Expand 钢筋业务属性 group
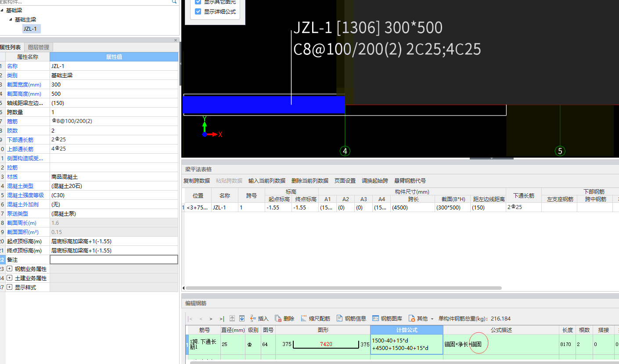The width and height of the screenshot is (619, 364). click(x=9, y=269)
